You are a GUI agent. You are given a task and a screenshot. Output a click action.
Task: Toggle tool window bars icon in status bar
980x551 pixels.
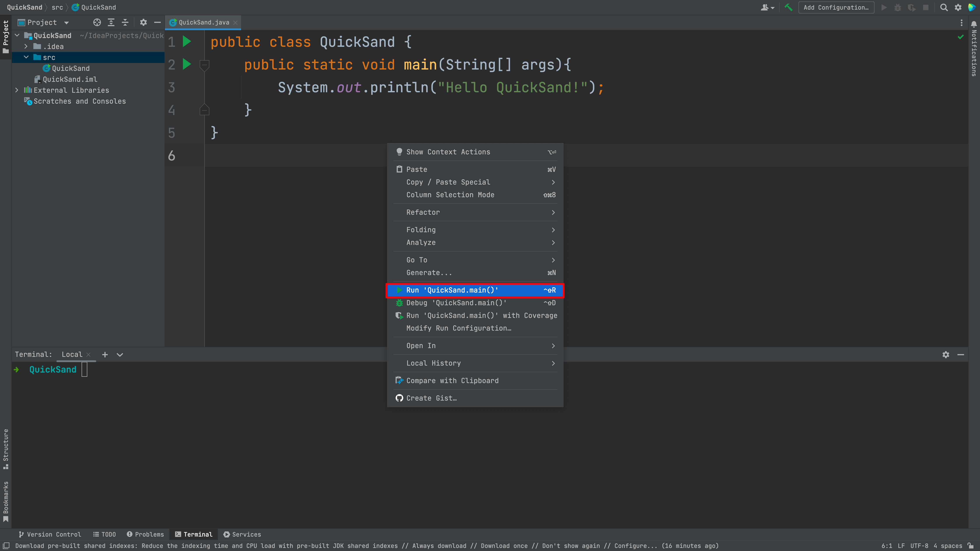[x=6, y=546]
